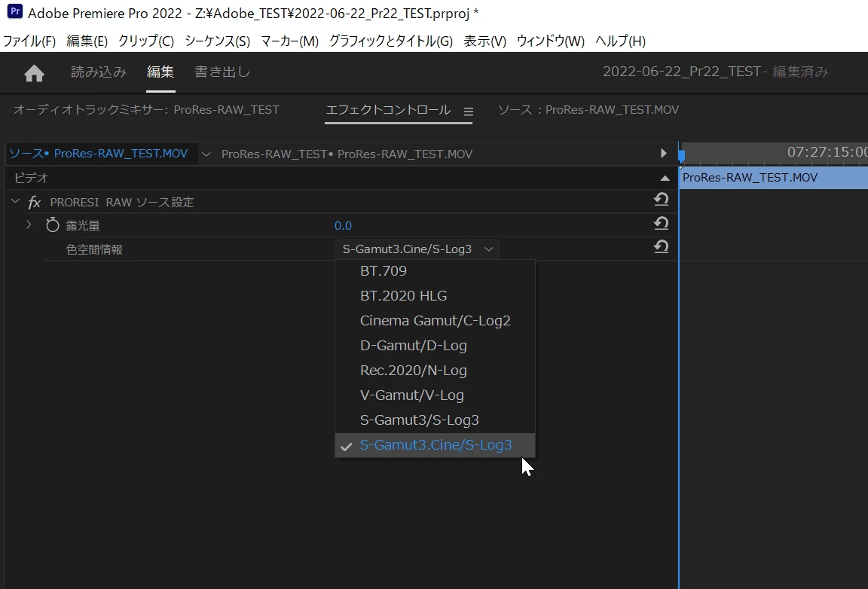Image resolution: width=868 pixels, height=589 pixels.
Task: Toggle the fx effect switch
Action: click(x=35, y=202)
